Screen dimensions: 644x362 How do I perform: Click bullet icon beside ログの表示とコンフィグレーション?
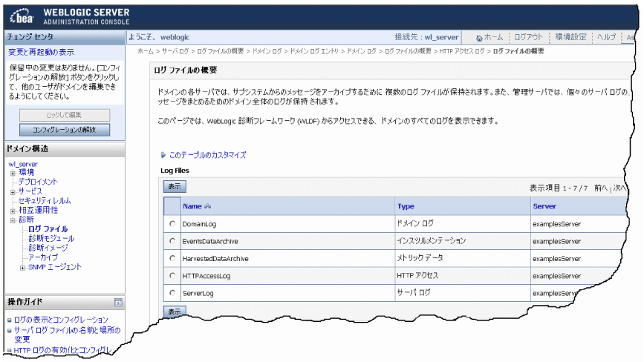(10, 320)
